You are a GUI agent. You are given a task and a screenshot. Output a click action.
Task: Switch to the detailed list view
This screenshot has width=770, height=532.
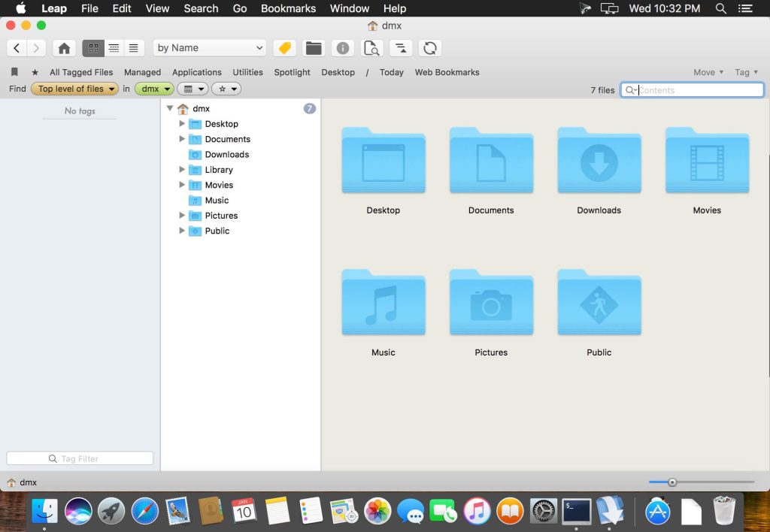(114, 48)
